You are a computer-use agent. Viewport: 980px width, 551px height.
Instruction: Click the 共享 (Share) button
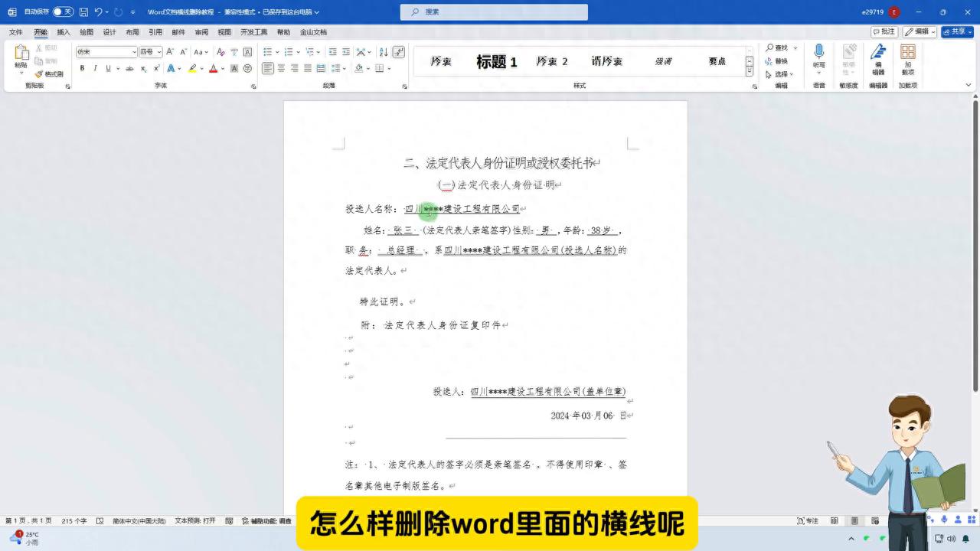pos(957,31)
